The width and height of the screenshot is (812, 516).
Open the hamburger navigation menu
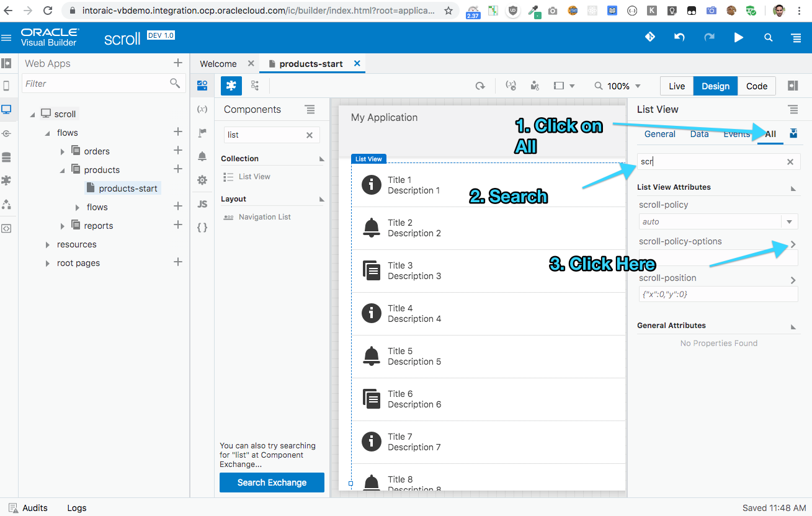(x=7, y=38)
